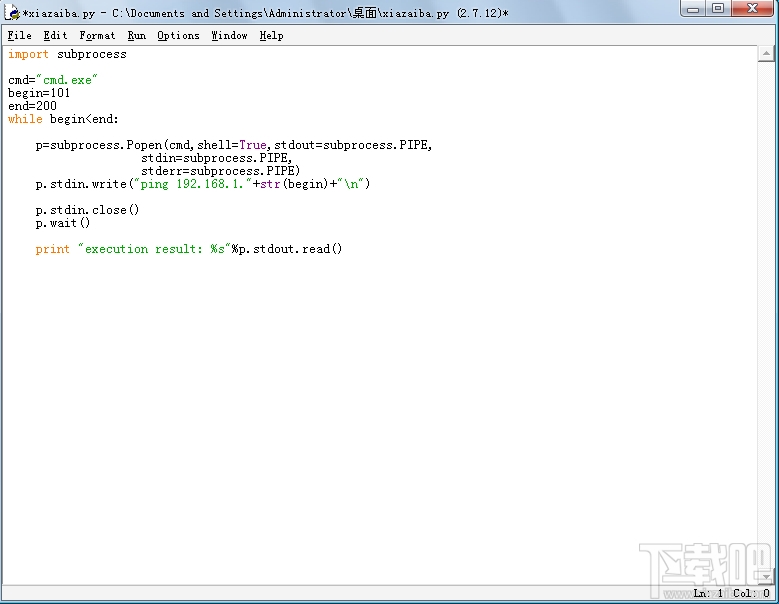Click the 'import subprocess' line
This screenshot has width=779, height=604.
point(68,54)
